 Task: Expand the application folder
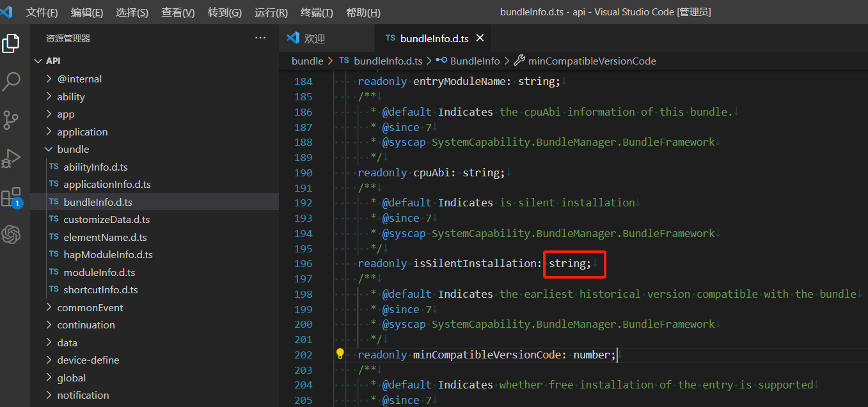(154, 132)
